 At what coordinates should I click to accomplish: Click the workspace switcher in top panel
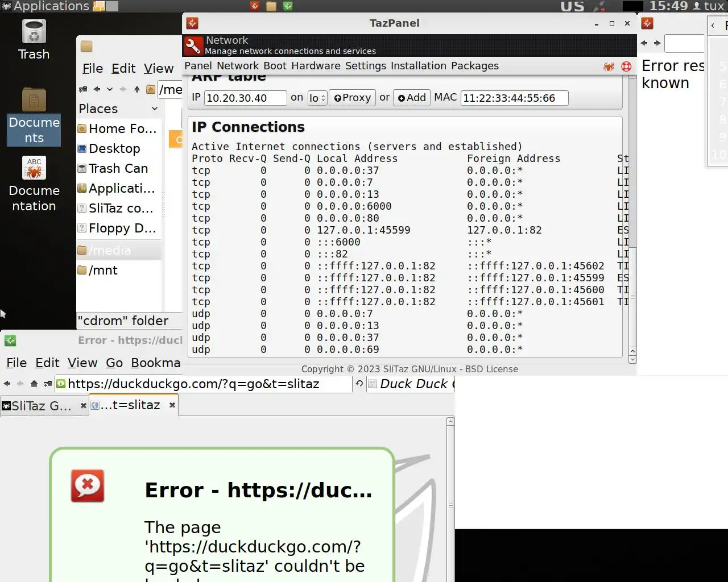pos(105,6)
